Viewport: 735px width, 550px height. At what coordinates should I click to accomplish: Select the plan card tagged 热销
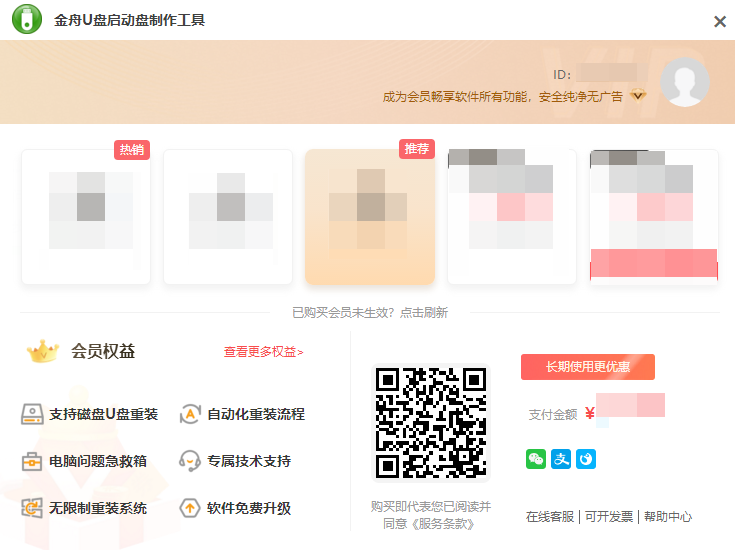pyautogui.click(x=86, y=217)
